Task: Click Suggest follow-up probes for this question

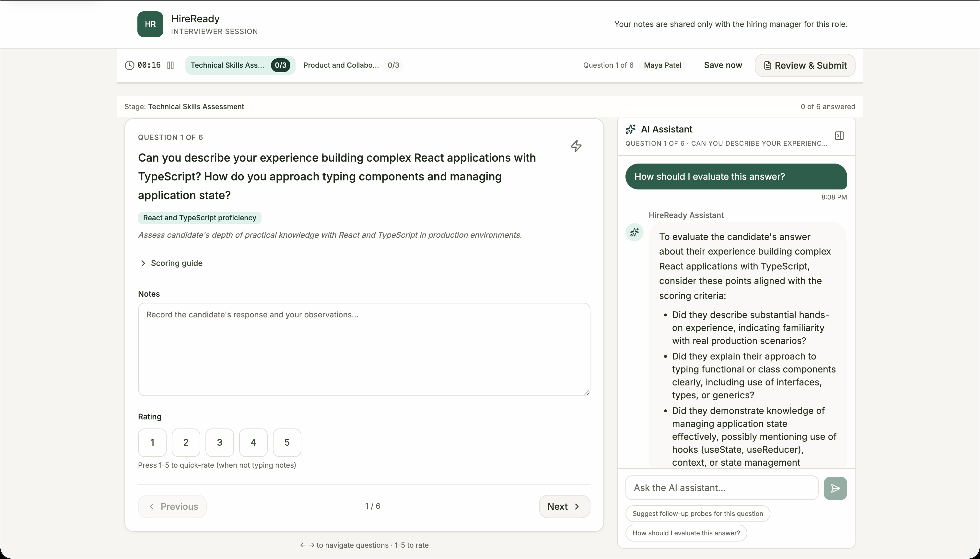Action: [697, 513]
